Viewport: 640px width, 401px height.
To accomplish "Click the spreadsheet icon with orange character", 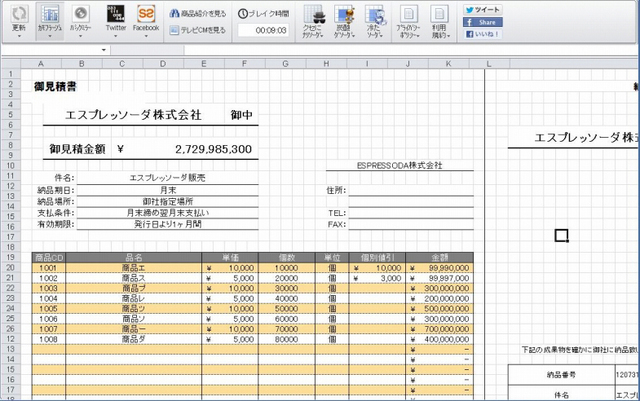I will coord(344,15).
